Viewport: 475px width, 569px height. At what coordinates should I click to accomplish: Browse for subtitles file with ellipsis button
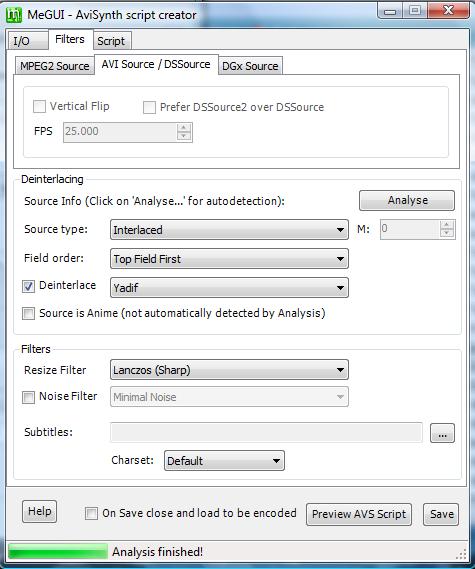coord(442,433)
